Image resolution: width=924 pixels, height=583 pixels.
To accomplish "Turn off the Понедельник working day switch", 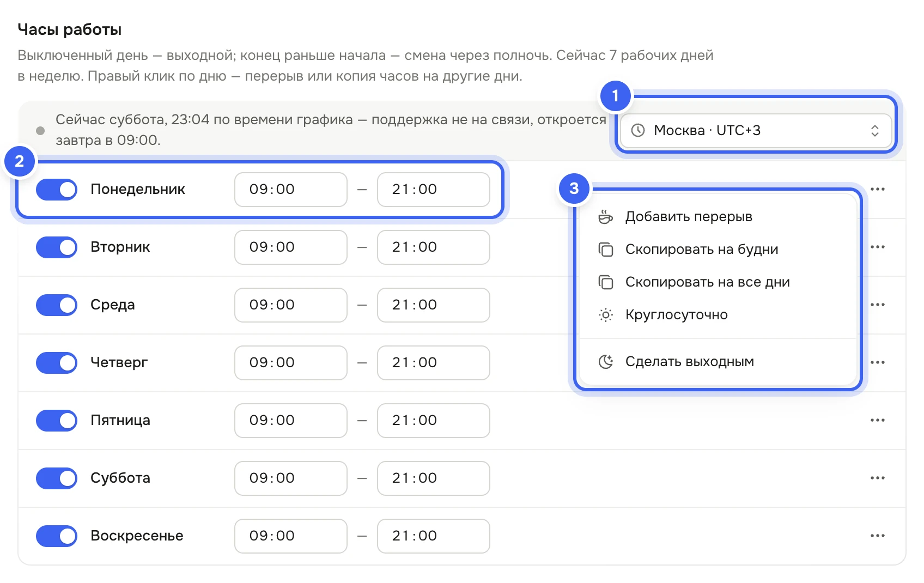I will click(57, 190).
